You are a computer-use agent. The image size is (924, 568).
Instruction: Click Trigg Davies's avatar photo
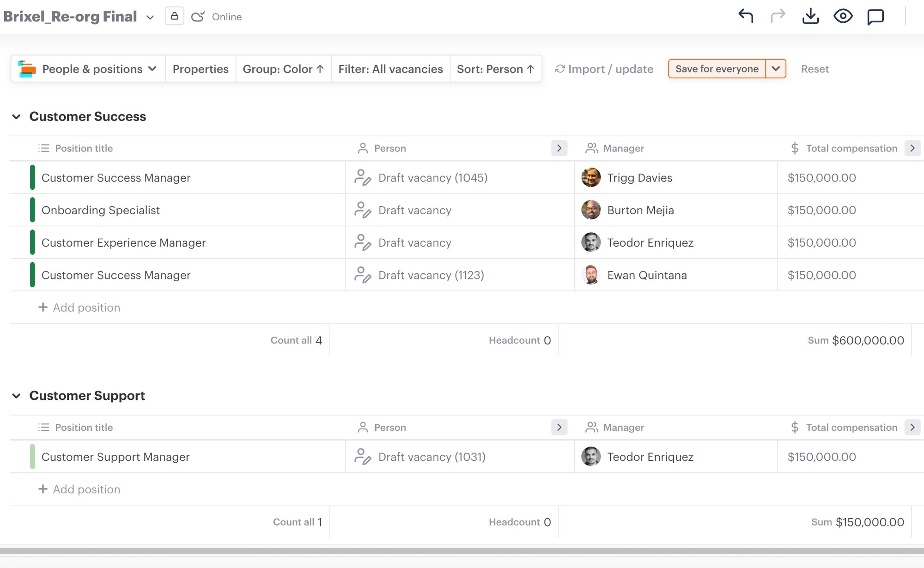coord(590,177)
